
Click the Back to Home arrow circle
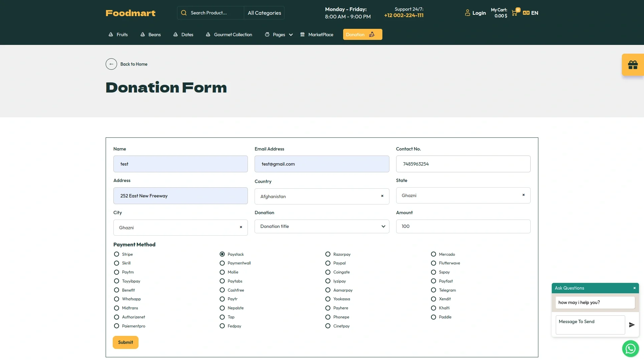point(111,64)
